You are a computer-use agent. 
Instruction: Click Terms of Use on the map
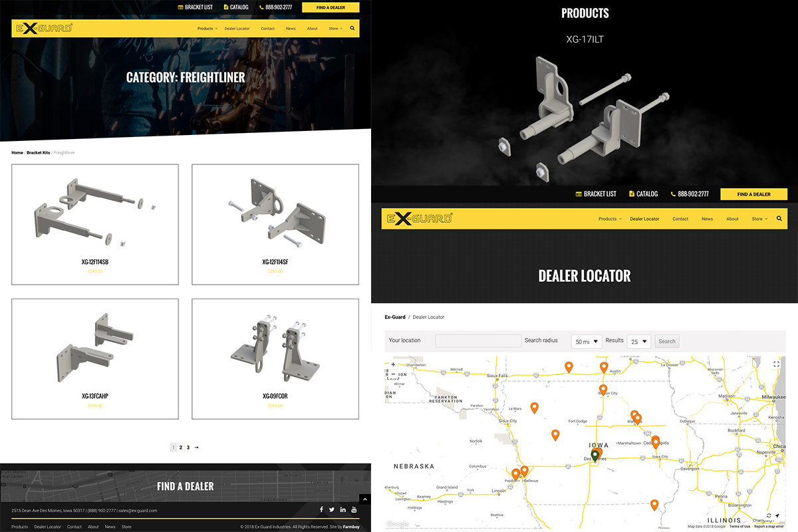coord(740,527)
